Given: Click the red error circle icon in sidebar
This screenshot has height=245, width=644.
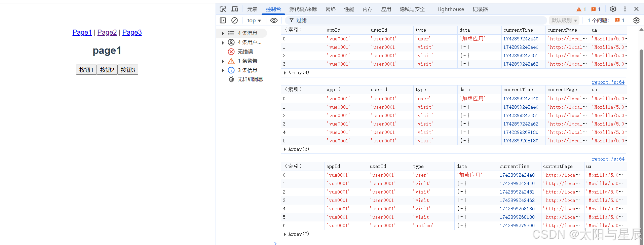Looking at the screenshot, I should coord(231,51).
